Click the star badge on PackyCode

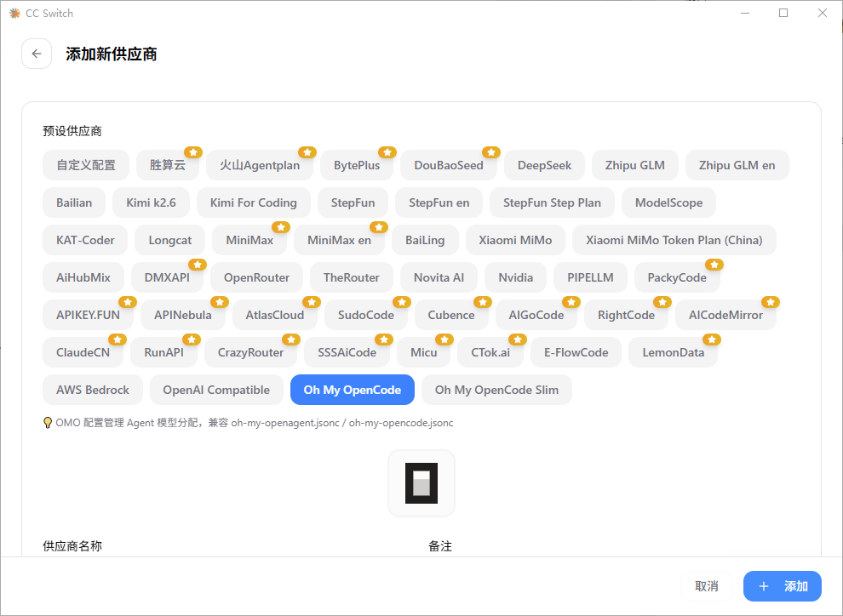[x=714, y=265]
